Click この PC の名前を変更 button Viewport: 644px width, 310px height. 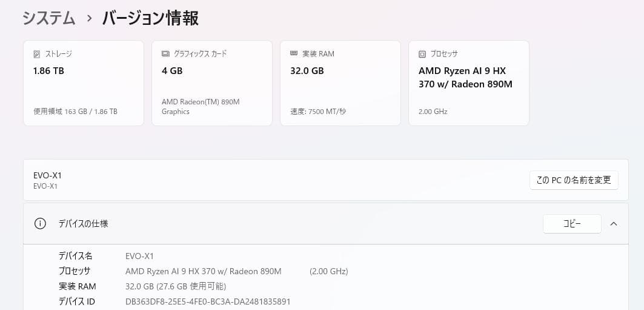tap(574, 180)
